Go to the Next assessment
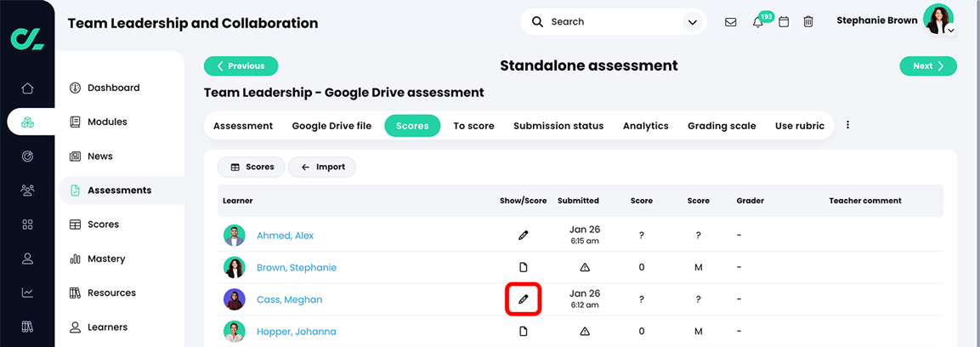 [928, 65]
